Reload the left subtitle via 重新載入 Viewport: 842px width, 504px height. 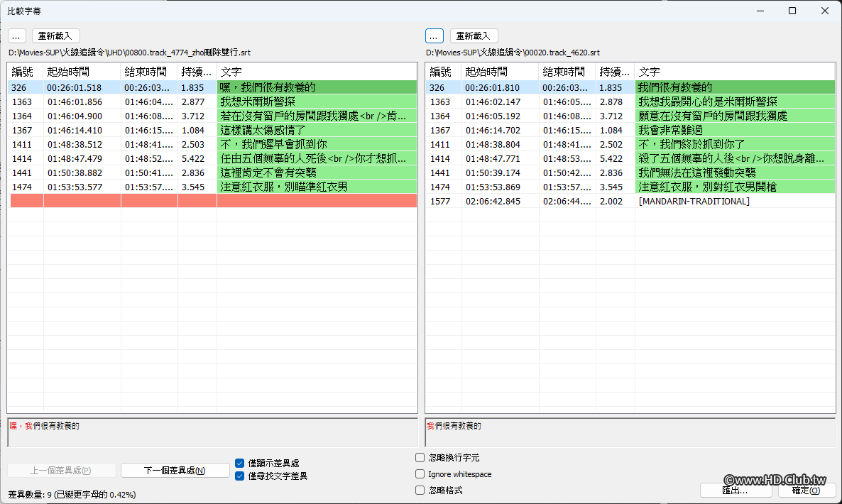tap(55, 35)
